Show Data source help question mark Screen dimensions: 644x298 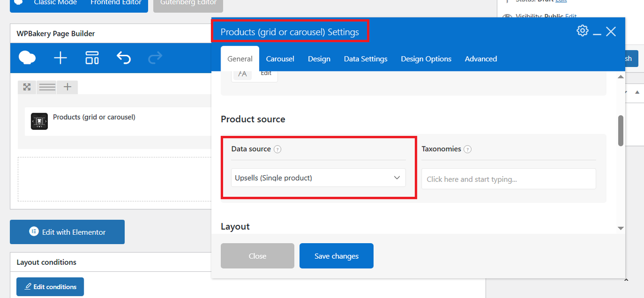[277, 150]
